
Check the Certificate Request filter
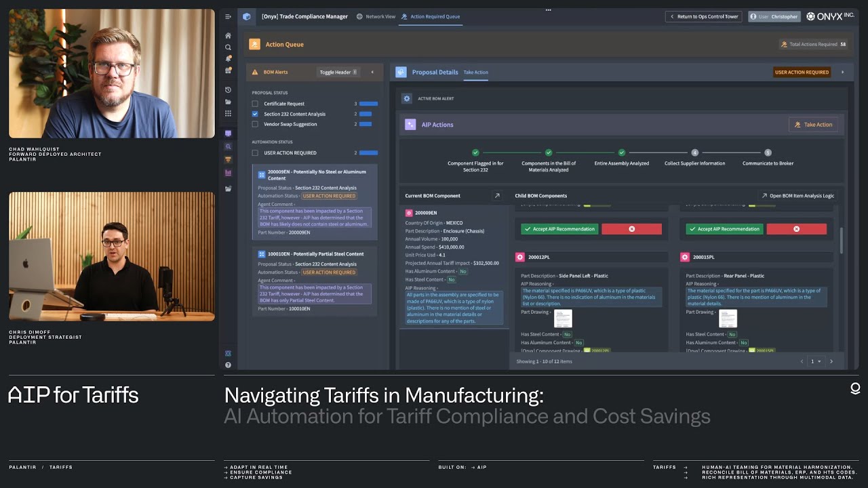(255, 104)
